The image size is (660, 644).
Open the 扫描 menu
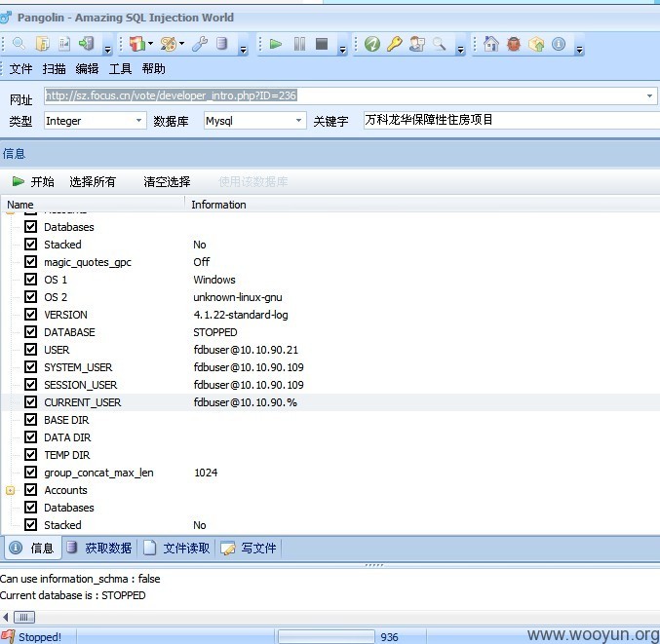(54, 68)
